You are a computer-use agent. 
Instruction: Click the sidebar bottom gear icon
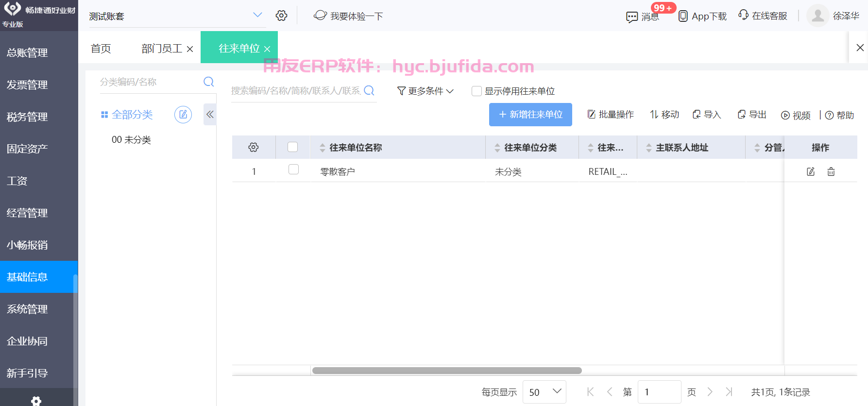click(36, 401)
